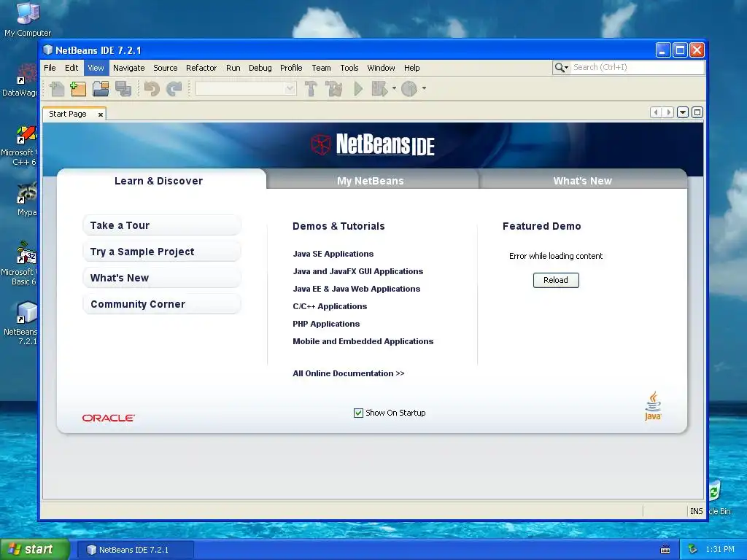747x560 pixels.
Task: Click the Clean and Build Project icon
Action: point(333,88)
